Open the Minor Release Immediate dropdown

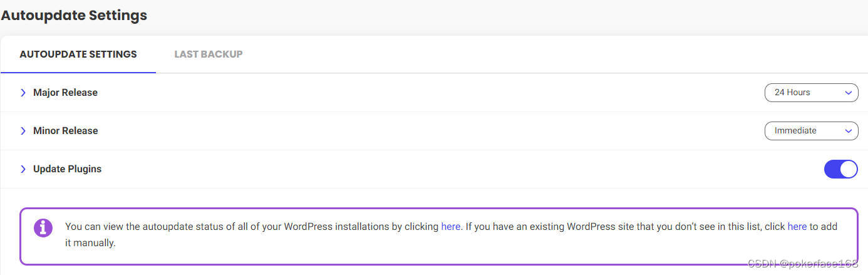point(810,131)
